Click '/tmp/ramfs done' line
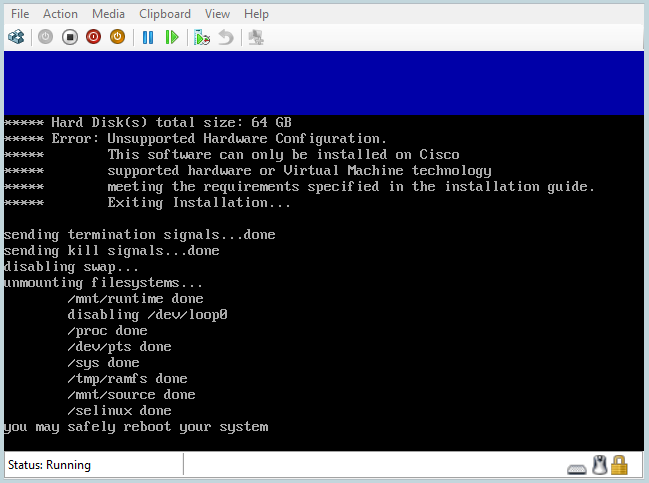The width and height of the screenshot is (649, 483). (127, 379)
